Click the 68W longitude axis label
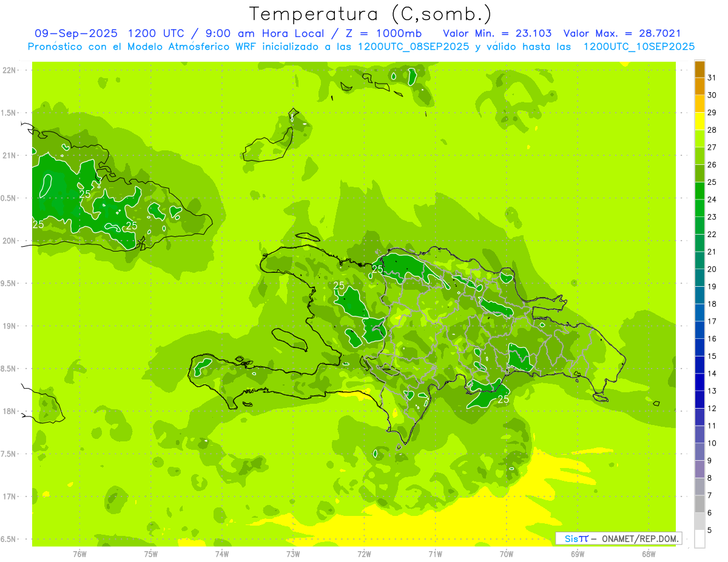The height and width of the screenshot is (562, 728). (x=649, y=554)
